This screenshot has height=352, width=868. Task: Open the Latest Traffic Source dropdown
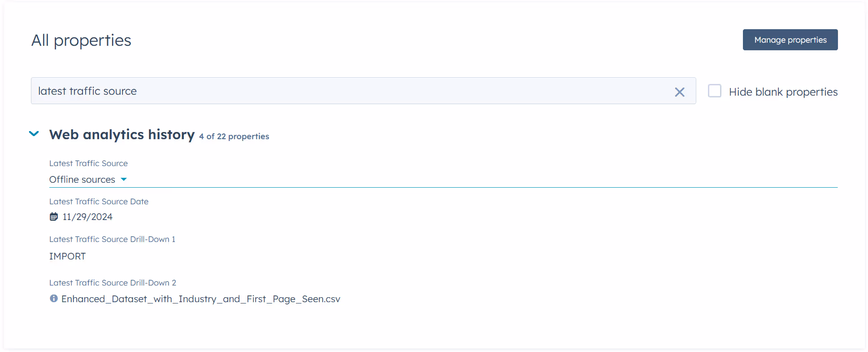pyautogui.click(x=88, y=179)
